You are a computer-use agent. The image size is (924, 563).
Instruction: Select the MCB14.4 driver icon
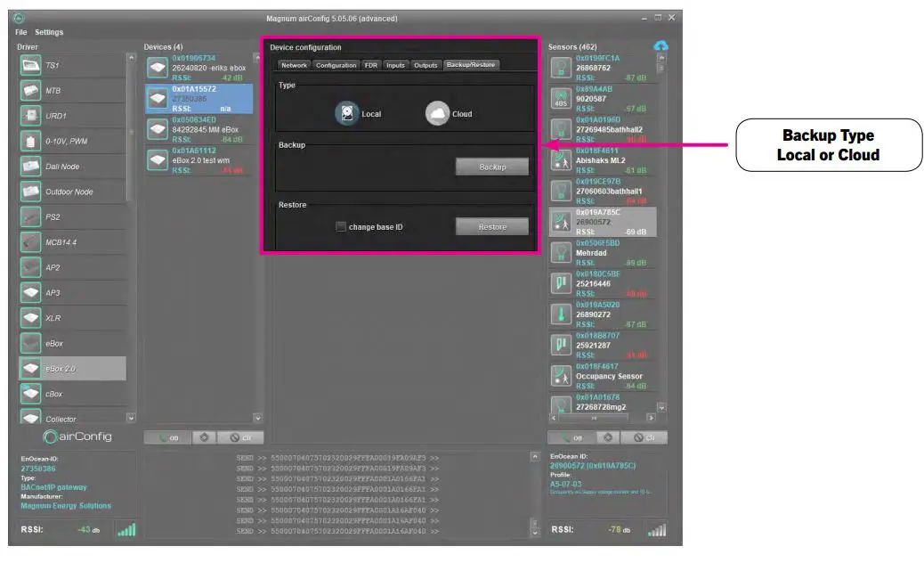(30, 242)
